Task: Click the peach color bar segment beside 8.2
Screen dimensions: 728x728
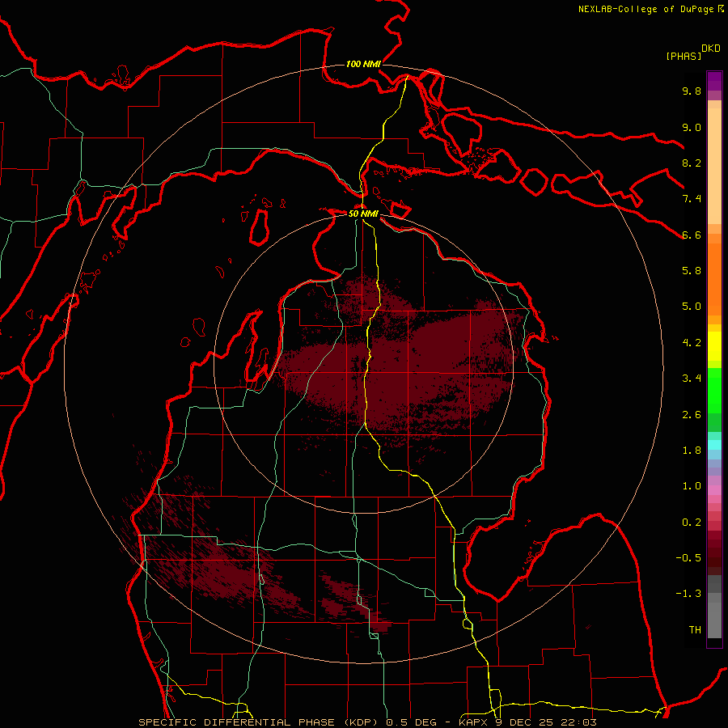Action: [714, 166]
